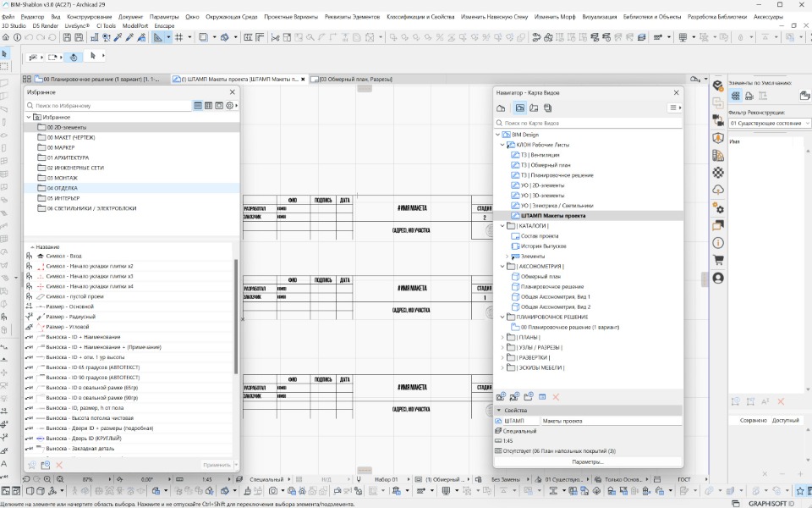Screen dimensions: 812x508
Task: Click the save current view icon in Navigator
Action: 501,397
